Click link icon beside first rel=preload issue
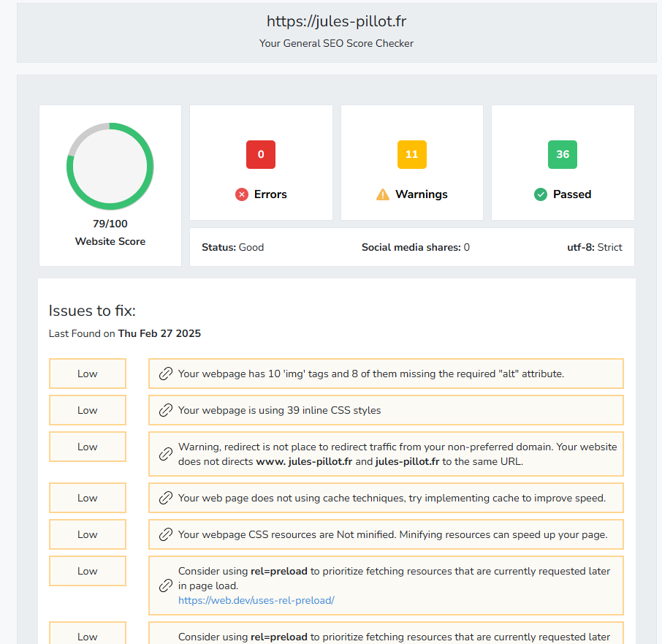Image resolution: width=662 pixels, height=644 pixels. (x=166, y=586)
